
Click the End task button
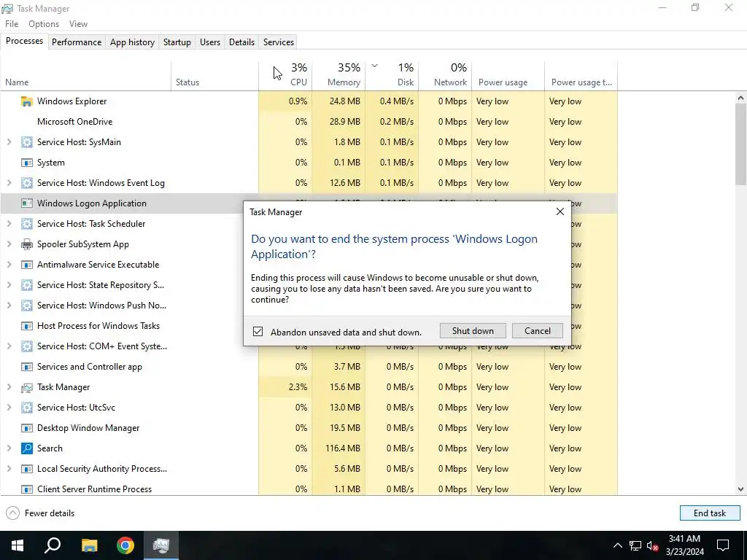[710, 513]
